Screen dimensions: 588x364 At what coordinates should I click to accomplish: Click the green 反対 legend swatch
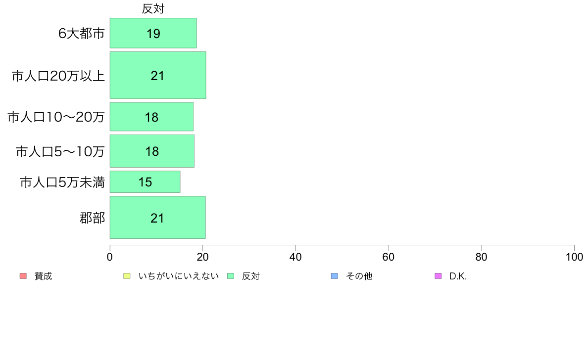coord(231,276)
